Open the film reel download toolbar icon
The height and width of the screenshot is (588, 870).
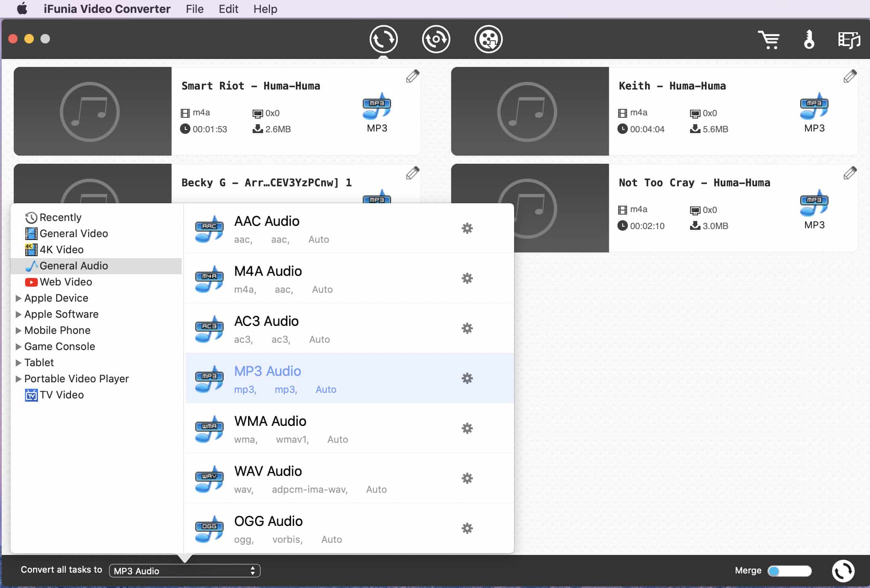click(488, 39)
